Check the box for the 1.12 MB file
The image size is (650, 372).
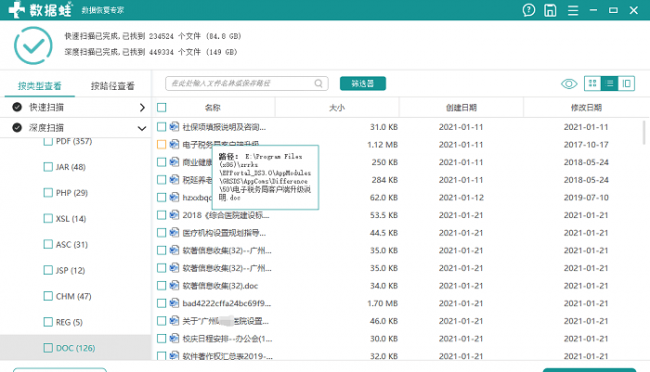[162, 144]
